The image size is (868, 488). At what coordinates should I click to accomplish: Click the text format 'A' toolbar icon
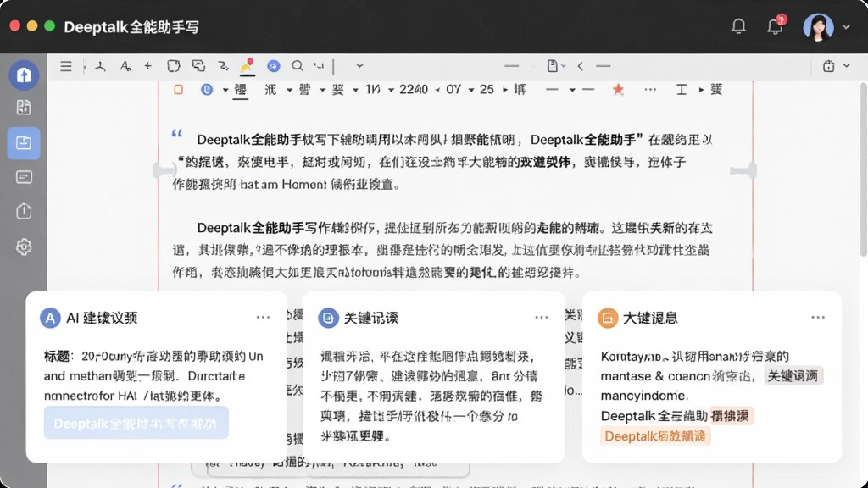click(125, 66)
